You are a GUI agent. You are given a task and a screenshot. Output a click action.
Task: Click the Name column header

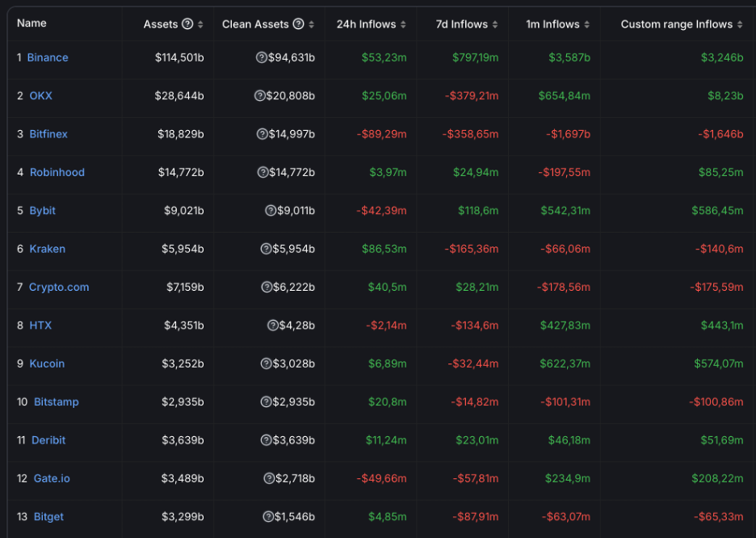pyautogui.click(x=31, y=23)
